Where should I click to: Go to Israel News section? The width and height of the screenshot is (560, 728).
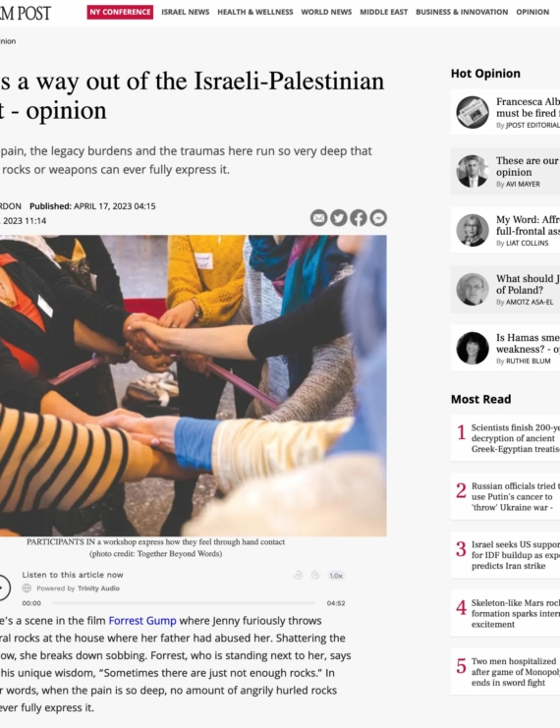[x=186, y=12]
